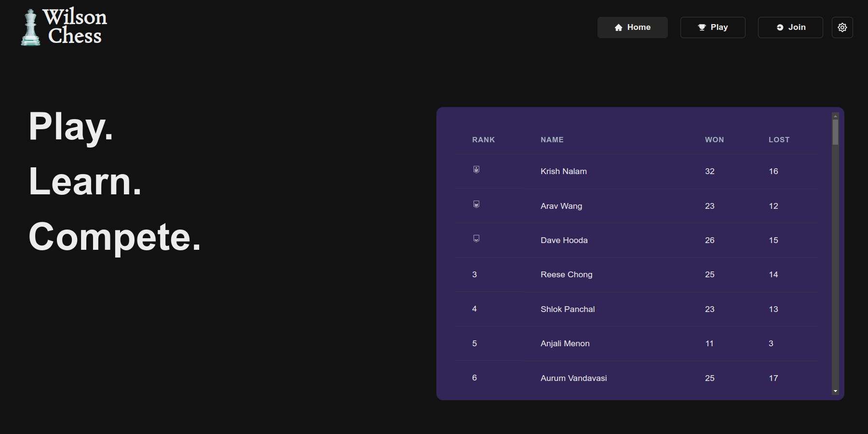
Task: Click the leaderboard scrollbar thumb
Action: point(835,132)
